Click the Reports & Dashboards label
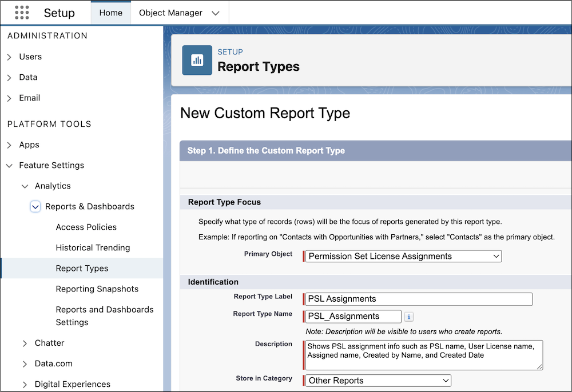Image resolution: width=572 pixels, height=392 pixels. coord(90,206)
